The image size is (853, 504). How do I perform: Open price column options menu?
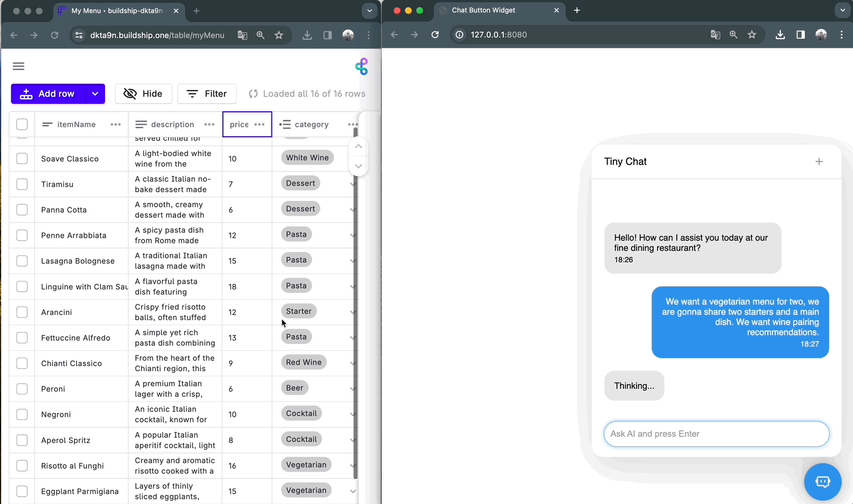tap(260, 124)
